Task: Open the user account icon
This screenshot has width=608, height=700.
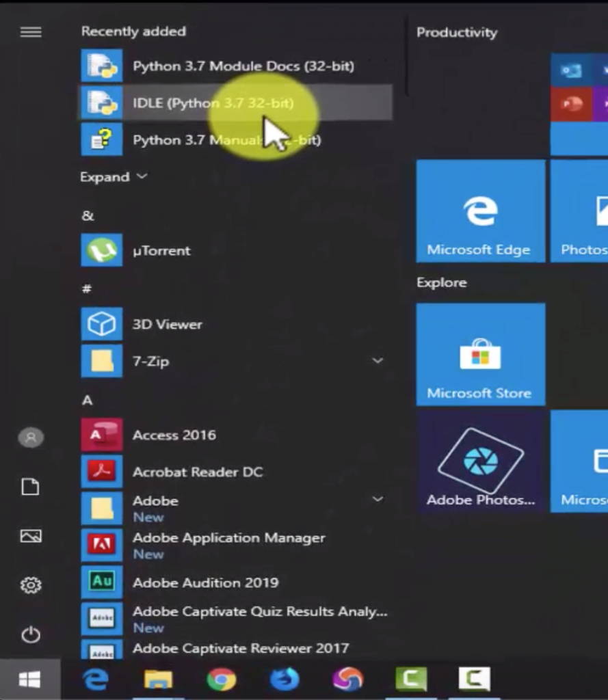Action: (x=31, y=437)
